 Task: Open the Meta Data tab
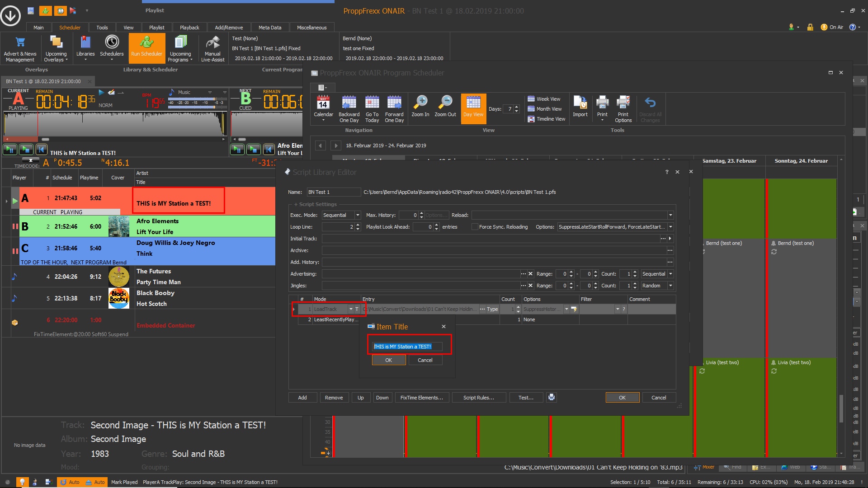pyautogui.click(x=269, y=28)
